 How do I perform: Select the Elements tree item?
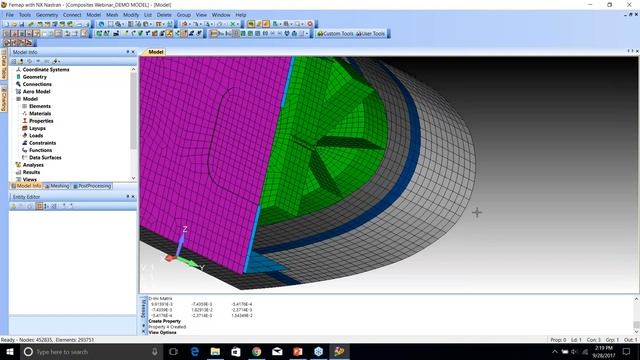click(40, 107)
